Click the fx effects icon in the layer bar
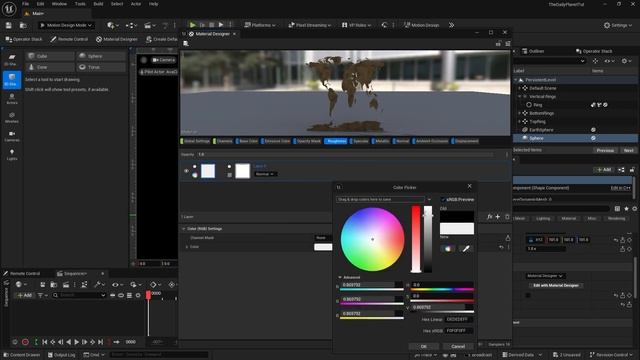 [489, 217]
